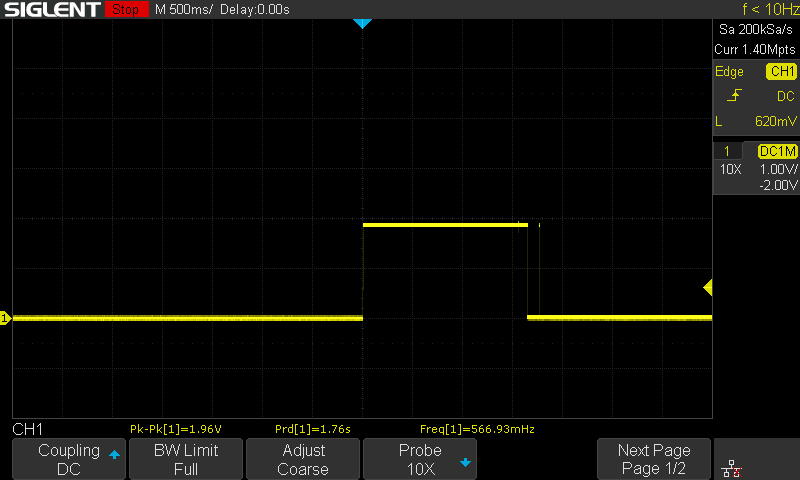
Task: Click the 1.00V/ vertical scale value
Action: point(778,169)
